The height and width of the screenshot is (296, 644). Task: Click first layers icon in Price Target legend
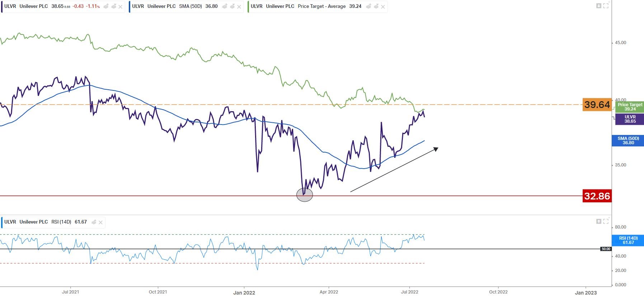369,6
